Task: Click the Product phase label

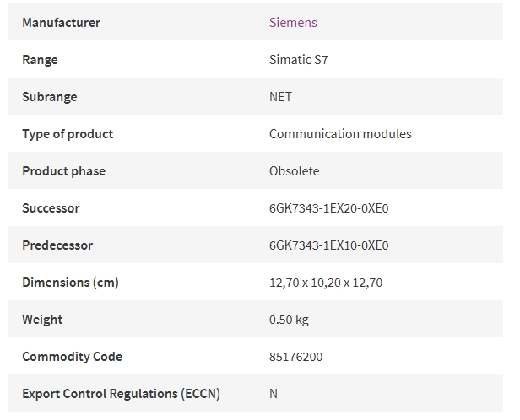Action: tap(63, 171)
